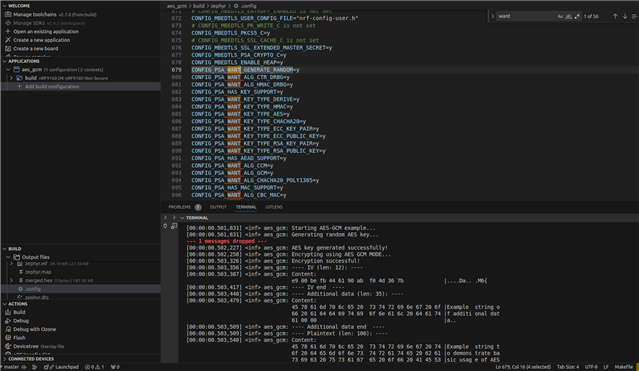Expand the CONNECTED DEVICES section
Viewport: 639px width, 371px height.
point(4,359)
